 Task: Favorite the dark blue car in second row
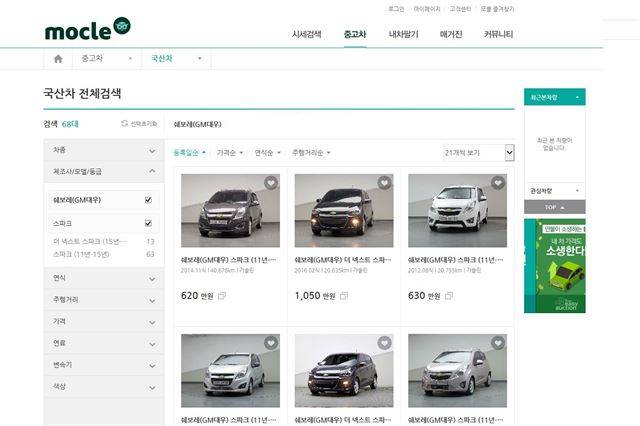point(384,343)
